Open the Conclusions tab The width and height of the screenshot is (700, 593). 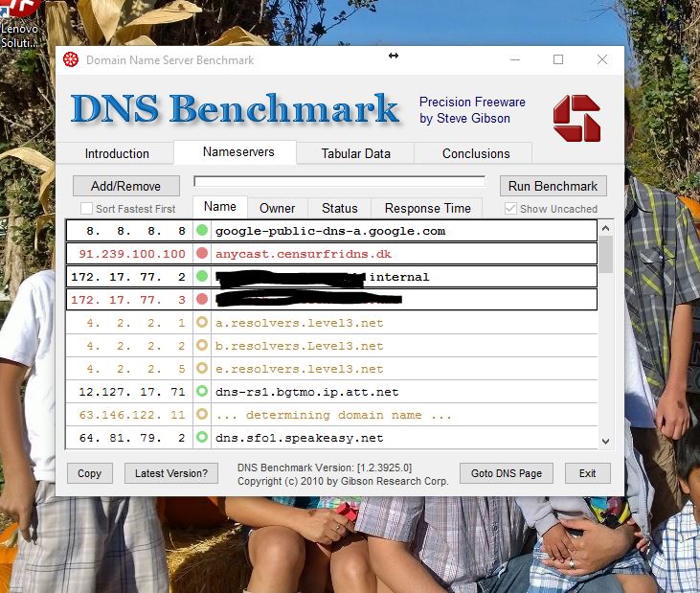pos(476,153)
